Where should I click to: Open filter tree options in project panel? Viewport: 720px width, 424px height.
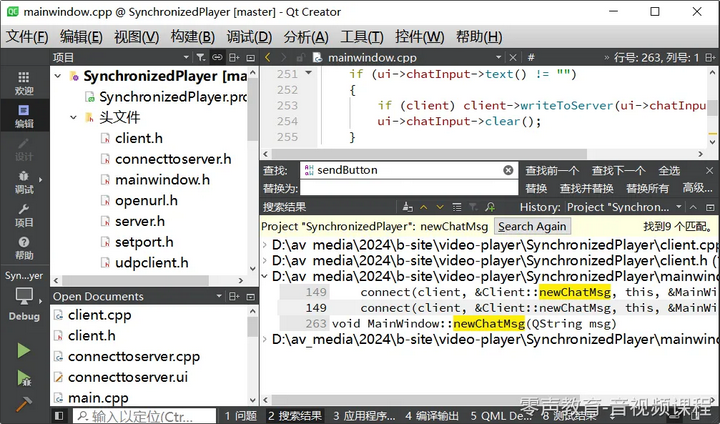tap(201, 57)
